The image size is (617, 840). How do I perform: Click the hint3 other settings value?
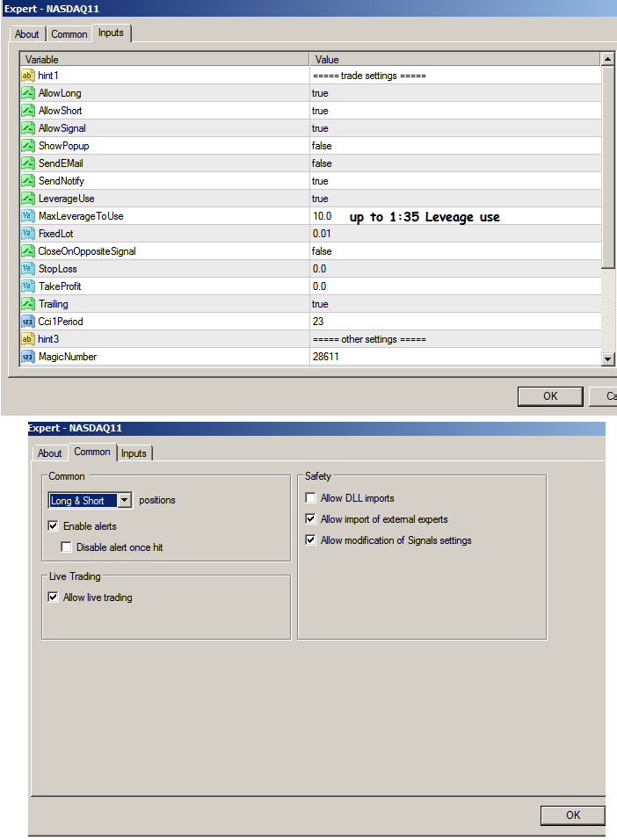(x=369, y=339)
